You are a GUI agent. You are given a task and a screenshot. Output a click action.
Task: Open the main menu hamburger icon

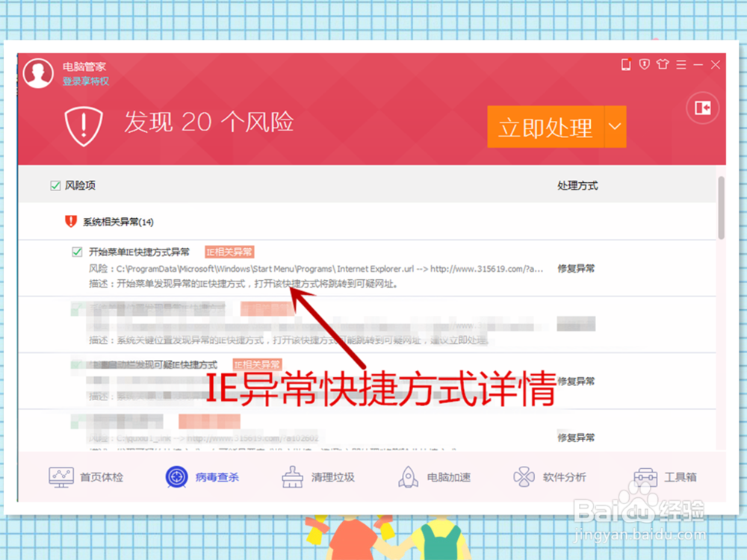(681, 65)
